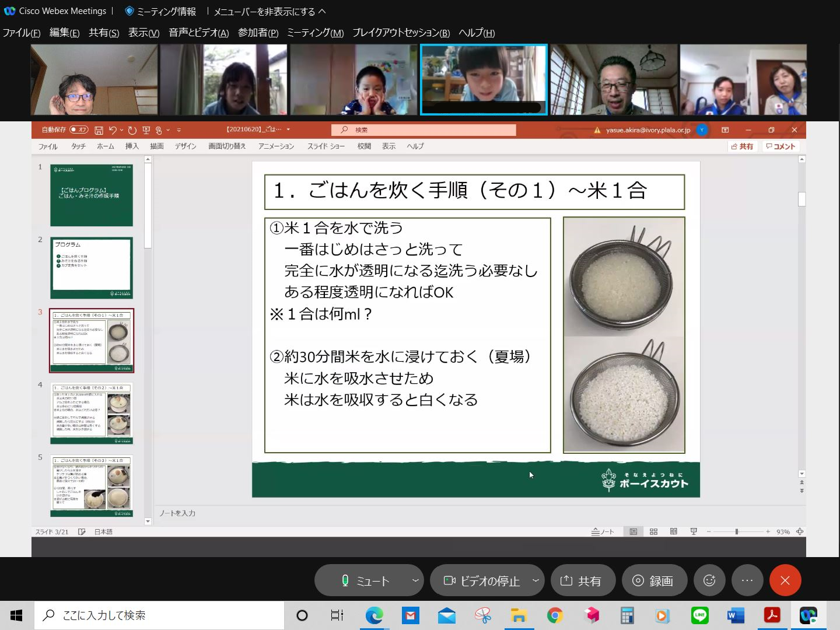Click in PowerPoint 検索 search box

tap(423, 129)
